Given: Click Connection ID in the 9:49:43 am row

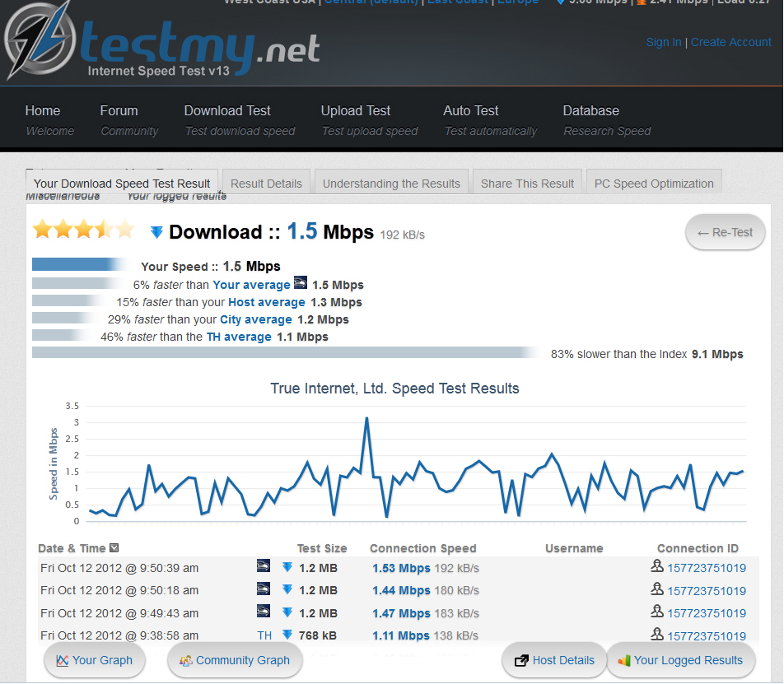Looking at the screenshot, I should [x=707, y=613].
